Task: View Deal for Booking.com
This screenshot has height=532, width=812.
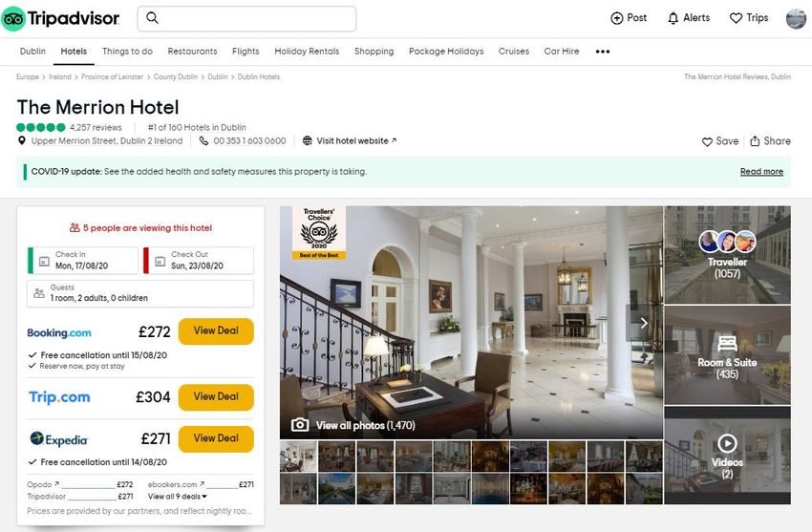Action: 216,331
